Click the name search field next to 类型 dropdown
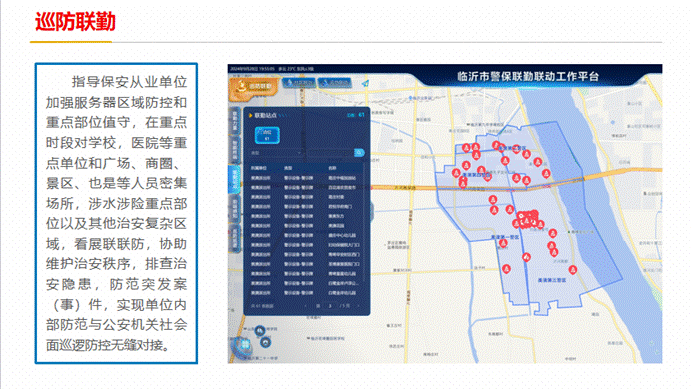692x389 pixels. point(329,153)
